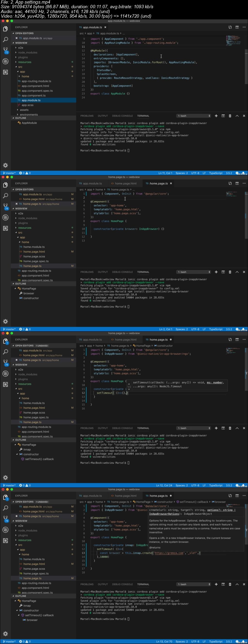Add new terminal in app.module.ts window
248x644 pixels.
tap(216, 116)
